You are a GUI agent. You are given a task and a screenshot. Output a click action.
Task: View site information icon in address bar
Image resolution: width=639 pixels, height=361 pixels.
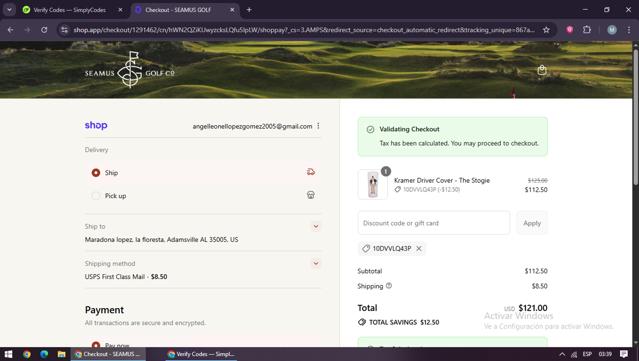pyautogui.click(x=64, y=30)
